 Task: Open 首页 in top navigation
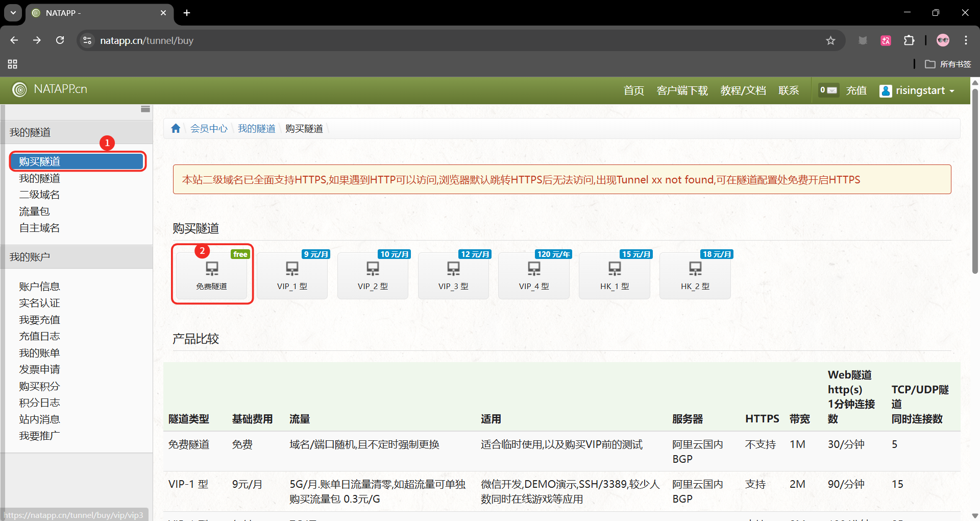click(x=634, y=90)
